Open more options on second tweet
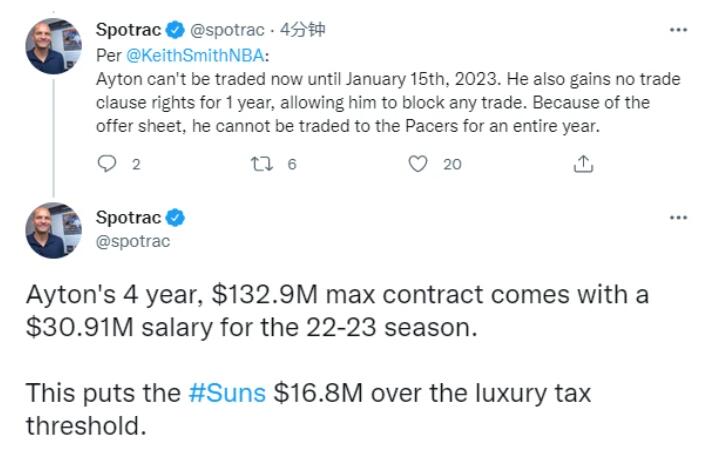 pyautogui.click(x=679, y=217)
